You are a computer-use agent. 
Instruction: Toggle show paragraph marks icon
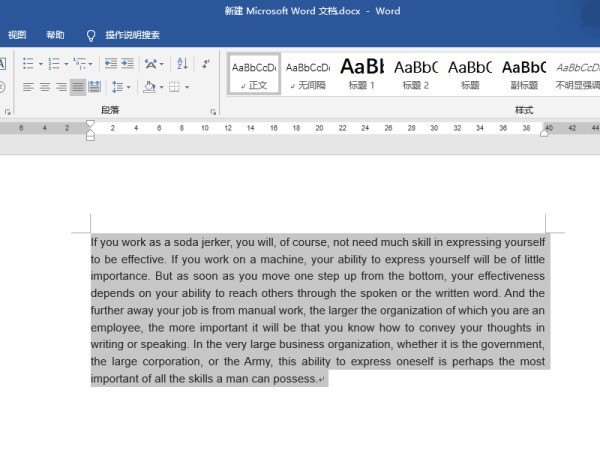[206, 64]
